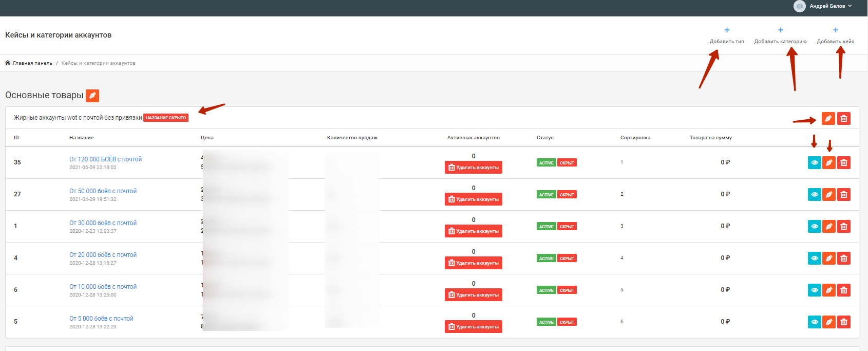The width and height of the screenshot is (868, 351).
Task: Toggle visibility of От 10 000 боёв item
Action: pos(814,290)
